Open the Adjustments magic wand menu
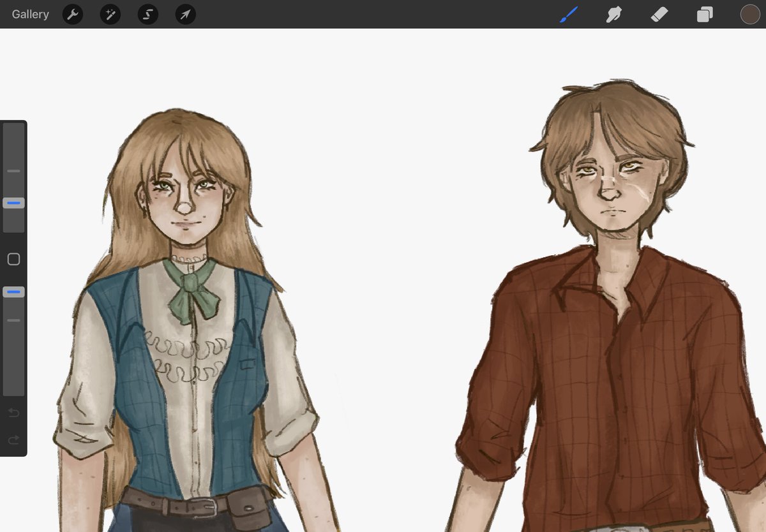The width and height of the screenshot is (766, 532). pyautogui.click(x=110, y=14)
